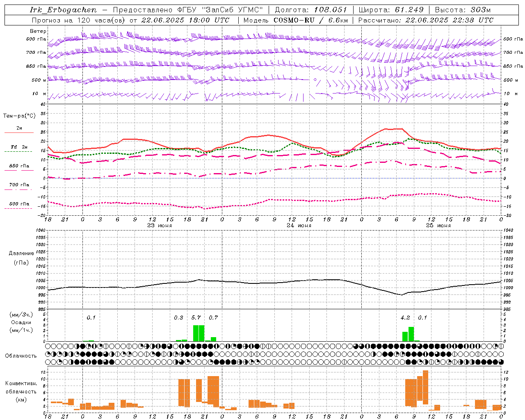The width and height of the screenshot is (525, 420).
Task: Click the precipitation total 5.7
Action: (196, 318)
